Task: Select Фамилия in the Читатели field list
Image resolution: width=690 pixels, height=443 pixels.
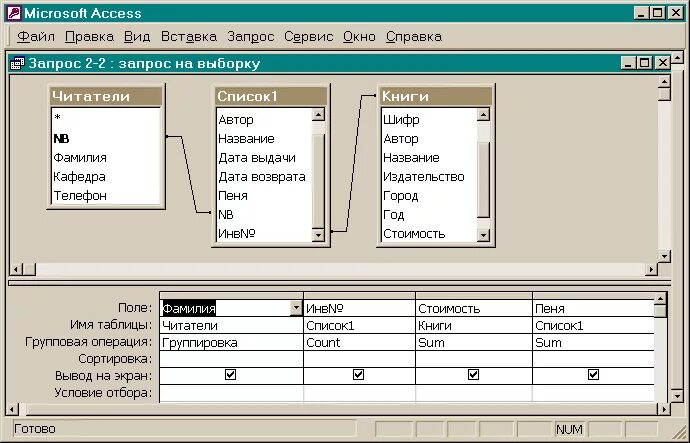Action: (106, 157)
